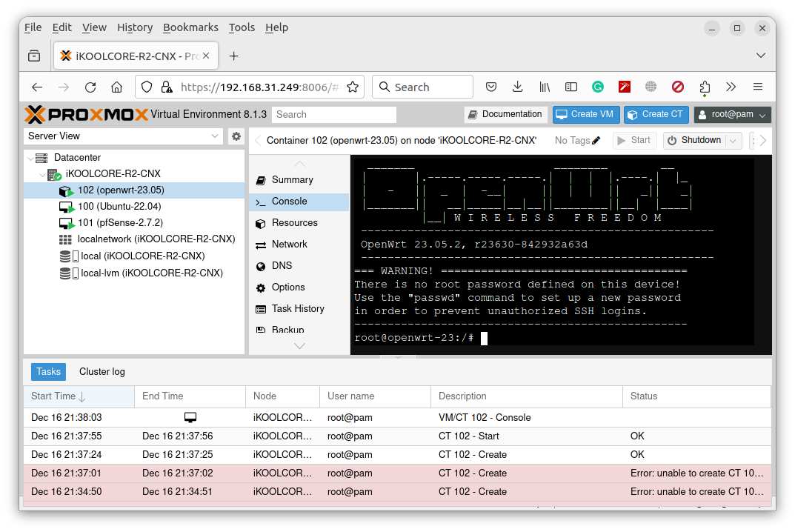The image size is (795, 532).
Task: Open the browser library icon
Action: coord(545,87)
